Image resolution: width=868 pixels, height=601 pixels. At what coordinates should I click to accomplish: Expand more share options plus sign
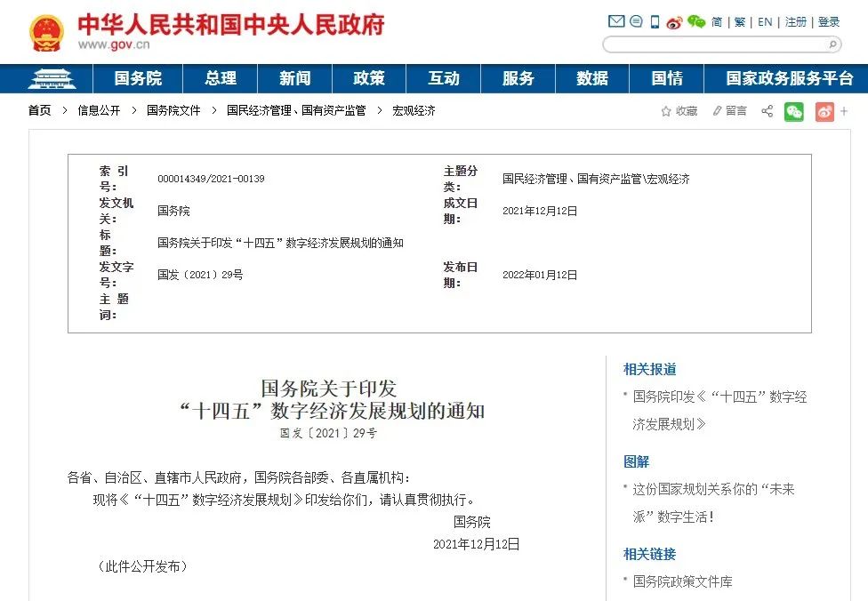[x=843, y=111]
